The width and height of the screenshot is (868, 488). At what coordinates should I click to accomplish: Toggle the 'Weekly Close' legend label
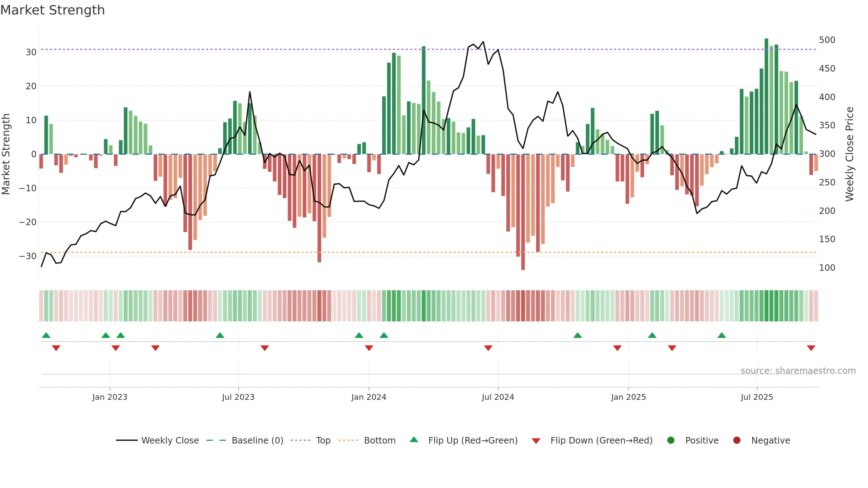tap(170, 441)
